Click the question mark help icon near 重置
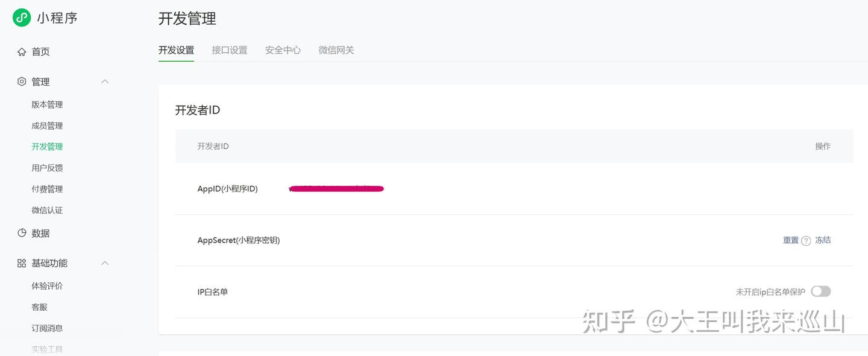 pos(806,241)
